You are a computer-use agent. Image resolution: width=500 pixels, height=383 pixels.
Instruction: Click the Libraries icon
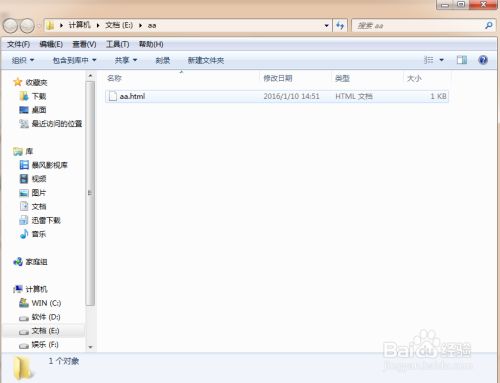18,152
